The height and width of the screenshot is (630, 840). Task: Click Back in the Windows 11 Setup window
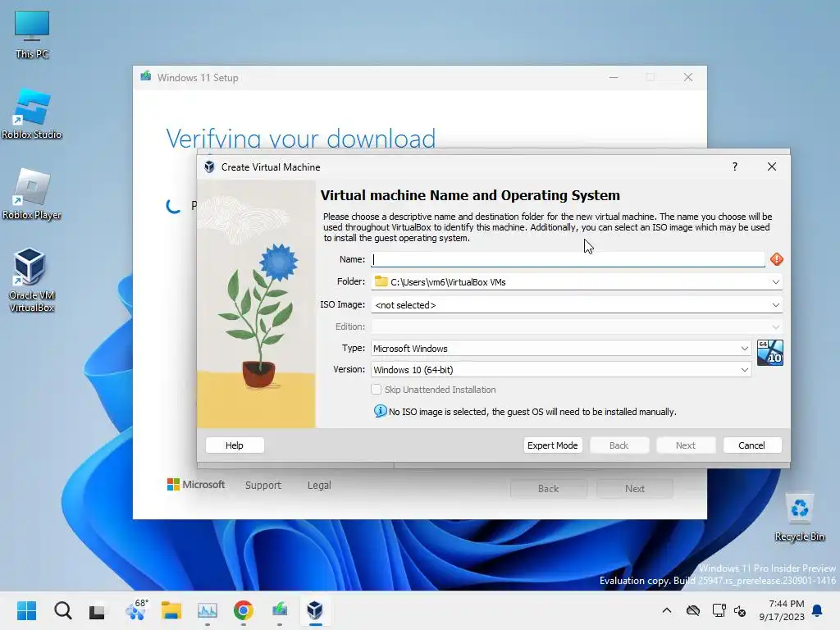548,489
